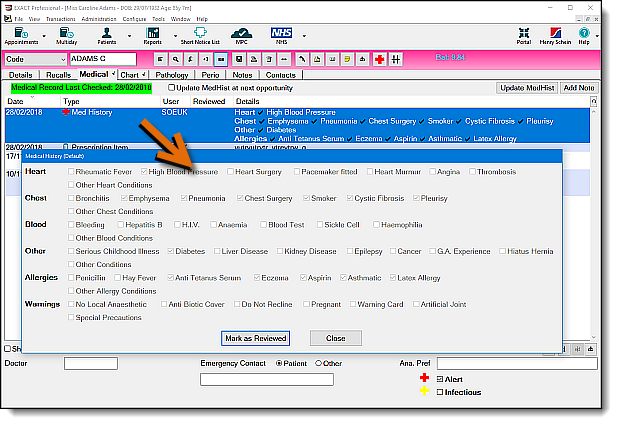This screenshot has width=617, height=424.
Task: Click the Emergency Contact text field
Action: click(267, 380)
